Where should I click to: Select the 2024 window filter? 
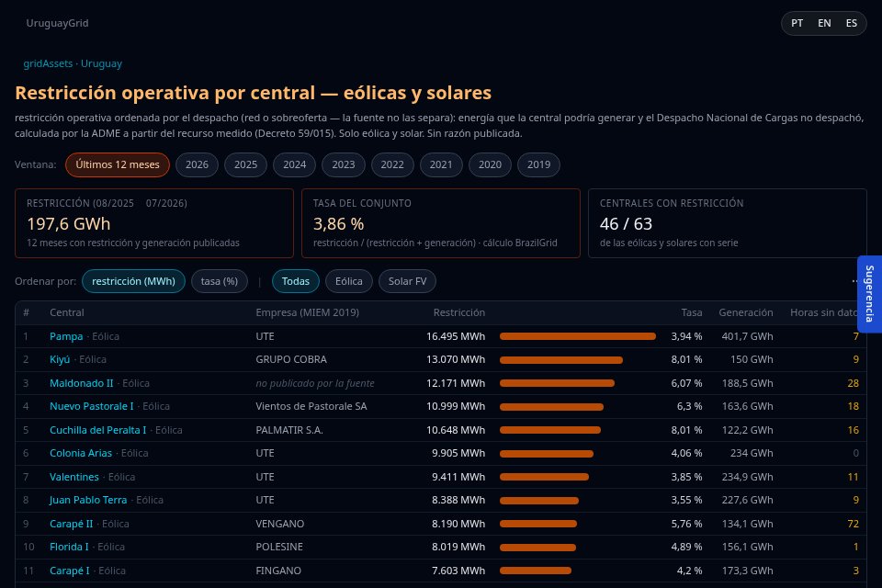click(294, 164)
